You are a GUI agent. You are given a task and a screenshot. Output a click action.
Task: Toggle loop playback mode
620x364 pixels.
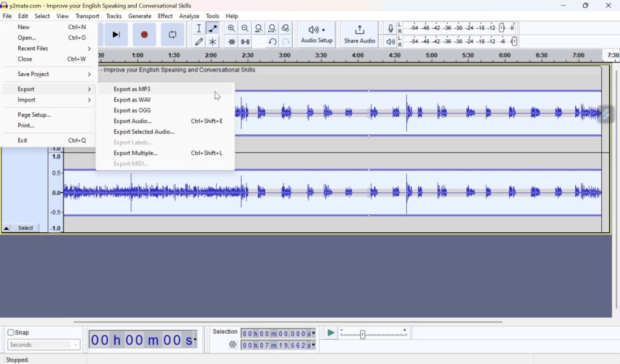pos(173,34)
